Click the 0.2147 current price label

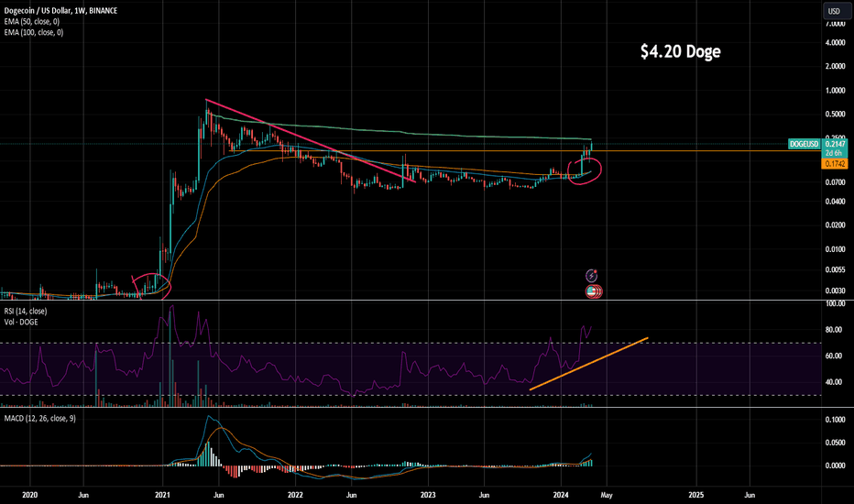[x=835, y=144]
